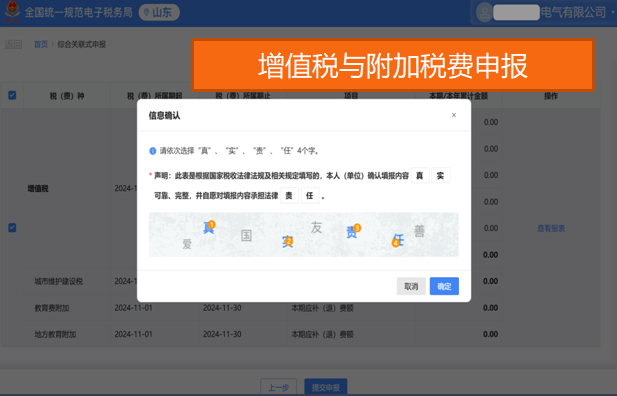Toggle the checkbox in the 增值税 row
The image size is (617, 396).
point(12,228)
